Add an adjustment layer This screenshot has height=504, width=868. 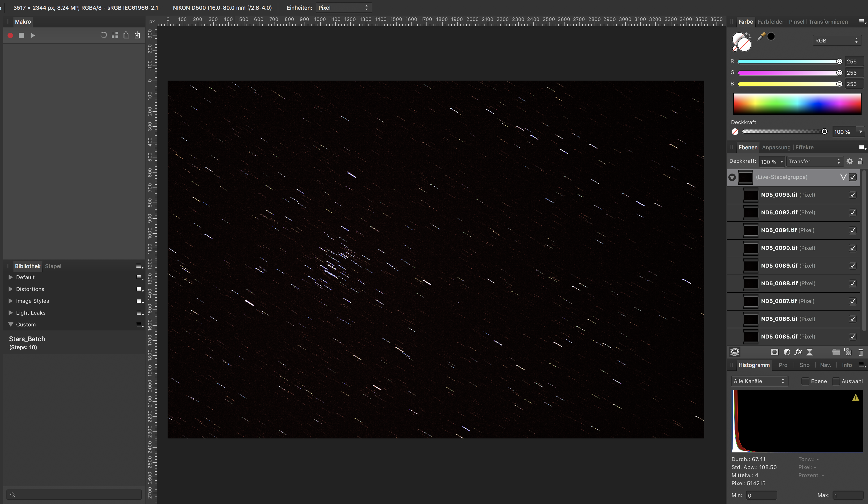coord(787,352)
